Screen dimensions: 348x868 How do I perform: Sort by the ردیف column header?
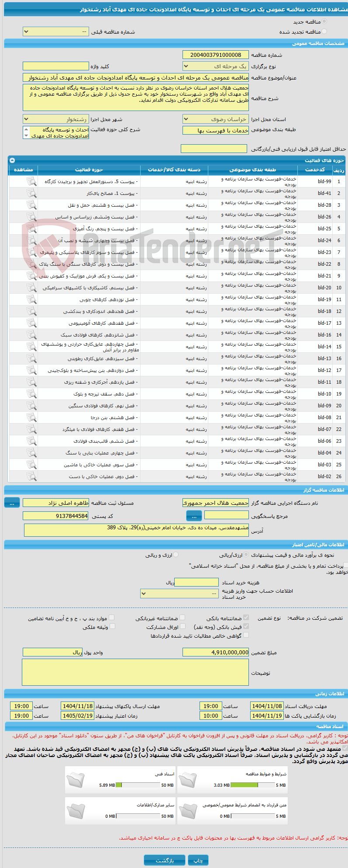338,170
